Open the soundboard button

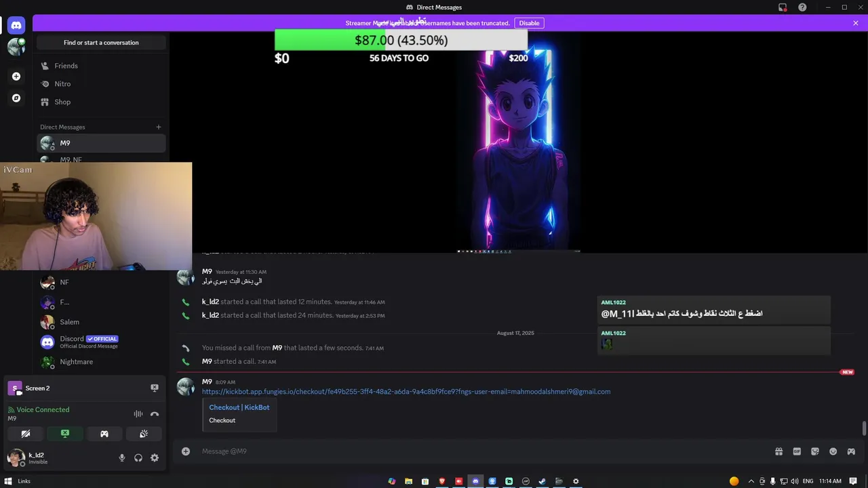click(x=144, y=434)
